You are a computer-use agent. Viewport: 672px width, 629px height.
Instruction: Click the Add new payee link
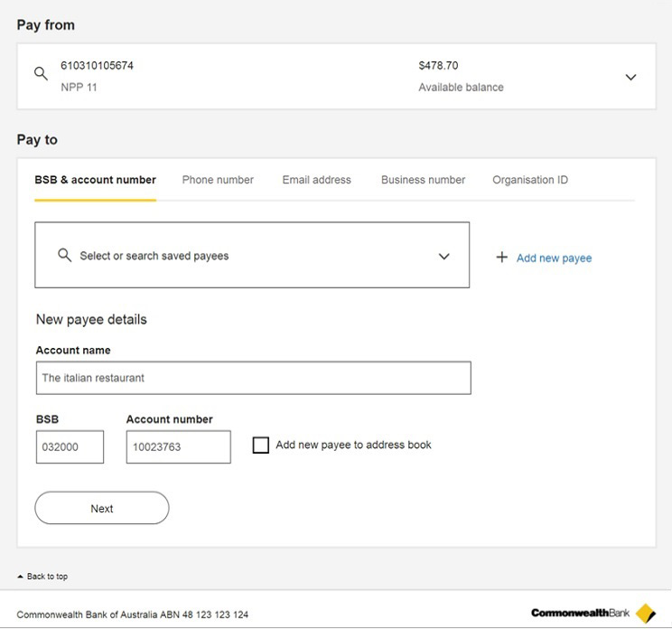pos(554,258)
